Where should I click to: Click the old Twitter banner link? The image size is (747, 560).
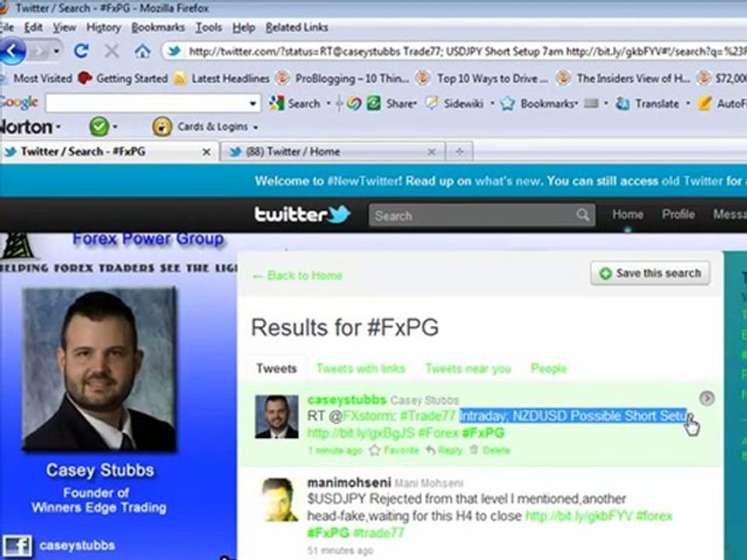click(692, 181)
